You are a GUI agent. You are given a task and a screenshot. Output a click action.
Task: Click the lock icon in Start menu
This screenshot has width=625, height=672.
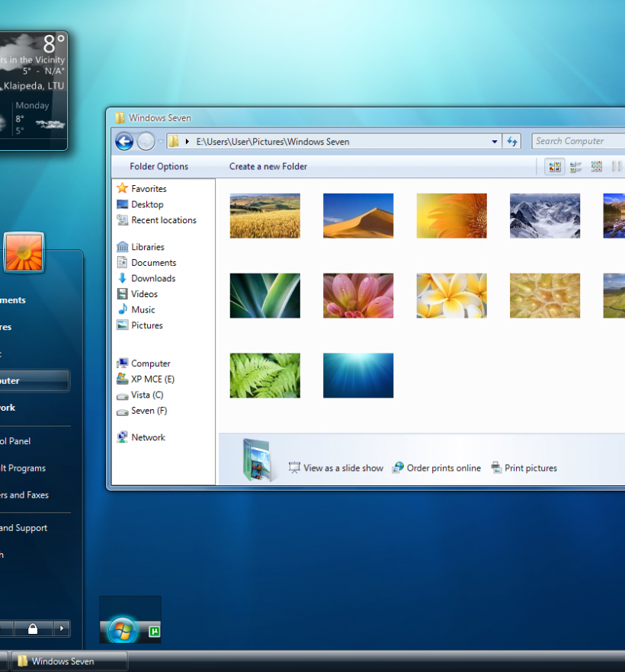[x=33, y=629]
